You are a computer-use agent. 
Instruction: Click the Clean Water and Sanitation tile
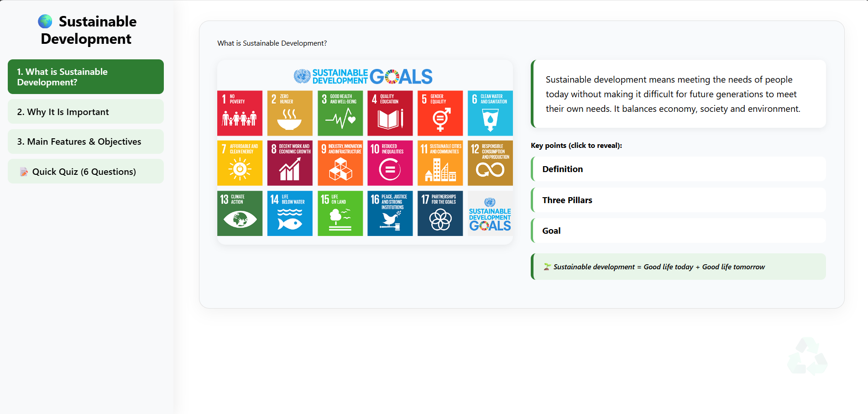coord(490,113)
